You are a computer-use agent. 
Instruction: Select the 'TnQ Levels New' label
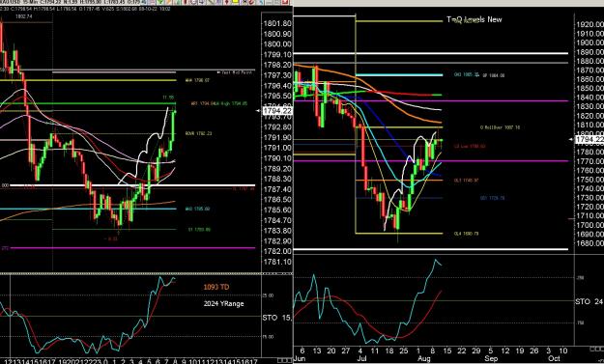click(475, 19)
